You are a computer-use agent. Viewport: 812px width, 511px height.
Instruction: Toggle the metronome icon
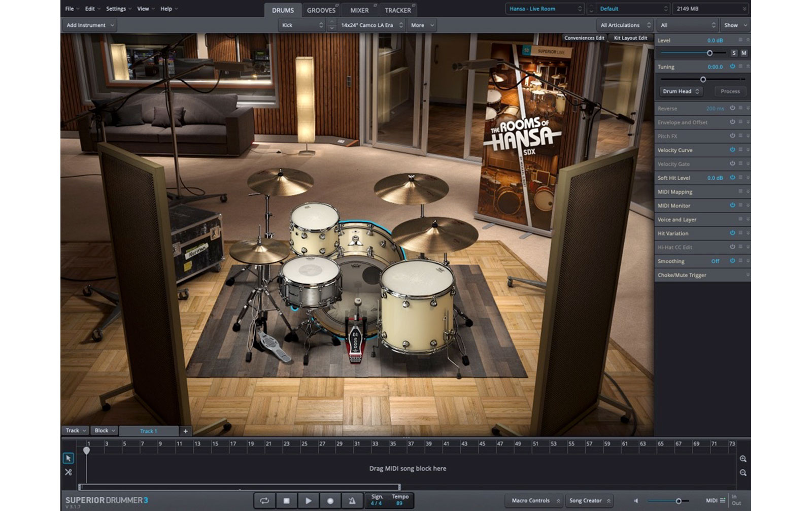click(x=352, y=500)
